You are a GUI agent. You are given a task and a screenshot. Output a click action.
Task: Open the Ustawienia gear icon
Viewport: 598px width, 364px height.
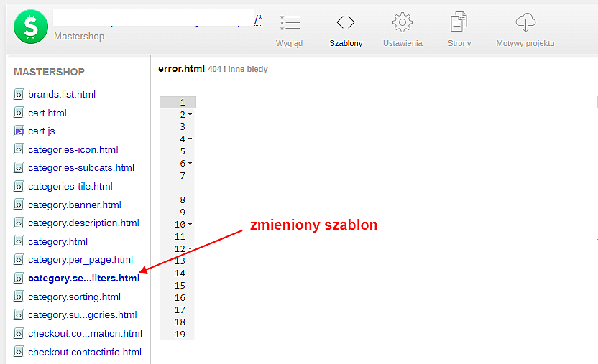coord(402,22)
